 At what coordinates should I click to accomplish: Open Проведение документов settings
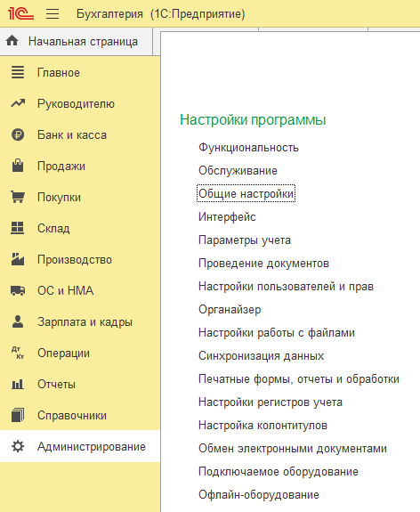[x=263, y=264]
